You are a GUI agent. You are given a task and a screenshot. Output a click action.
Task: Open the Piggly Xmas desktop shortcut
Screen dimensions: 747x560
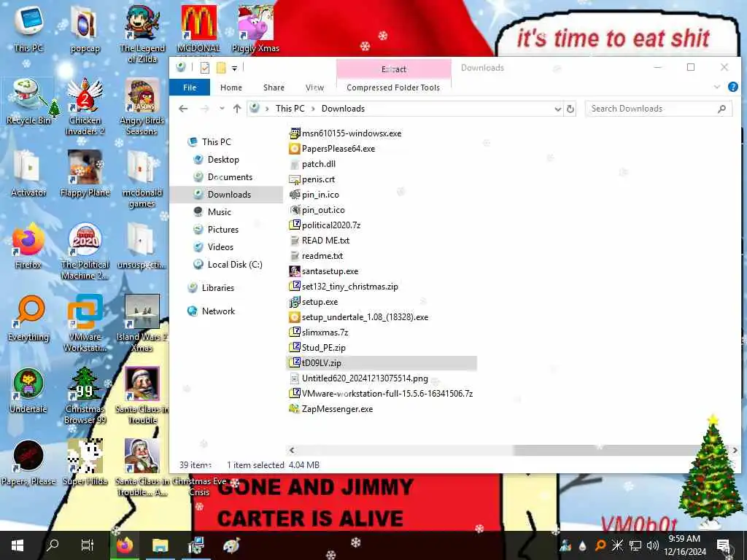pos(255,28)
